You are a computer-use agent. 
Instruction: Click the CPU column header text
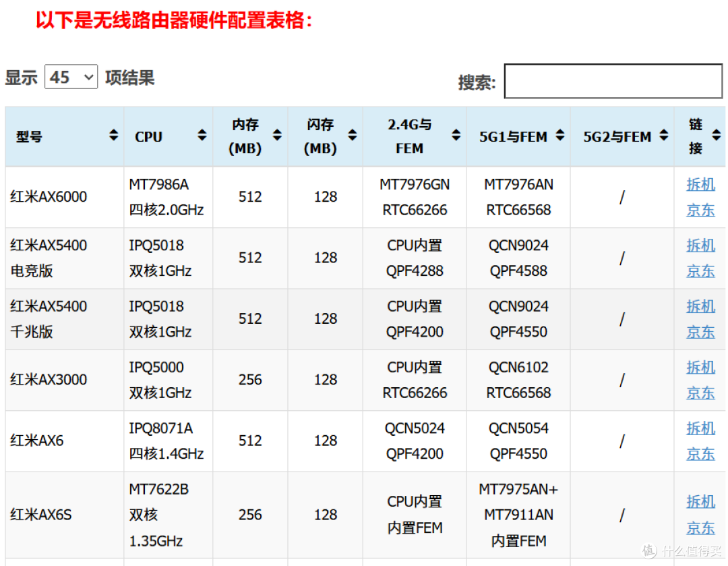[148, 137]
